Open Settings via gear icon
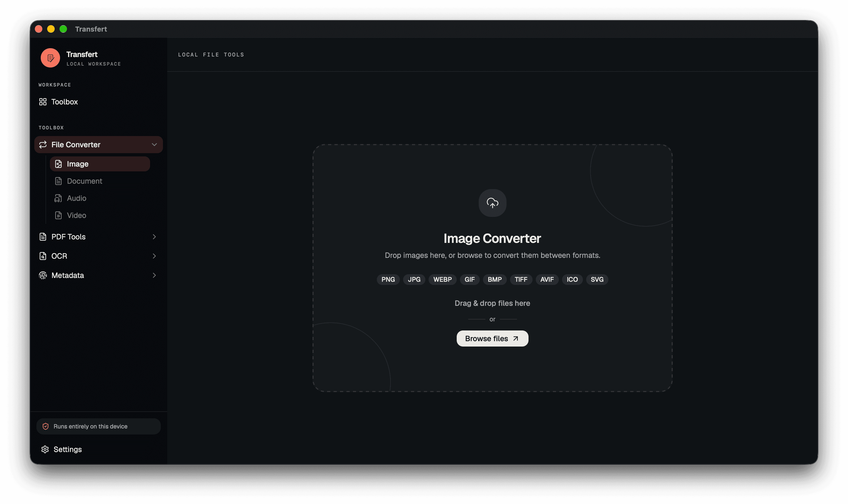 coord(45,449)
